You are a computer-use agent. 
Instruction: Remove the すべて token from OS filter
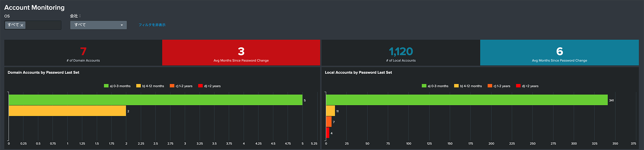22,25
